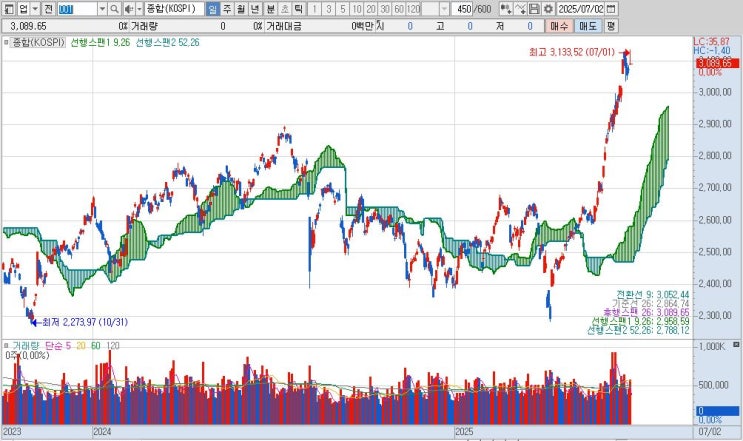This screenshot has height=441, width=743.
Task: Click the stock code input field 001
Action: (77, 9)
